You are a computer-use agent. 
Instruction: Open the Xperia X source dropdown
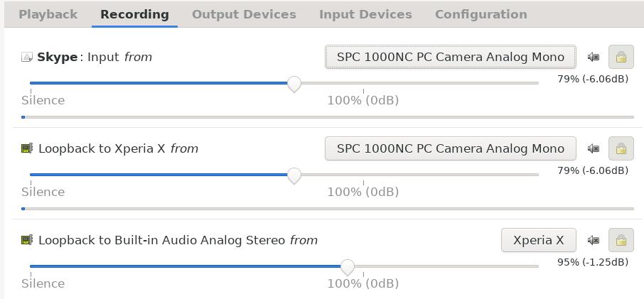[539, 240]
